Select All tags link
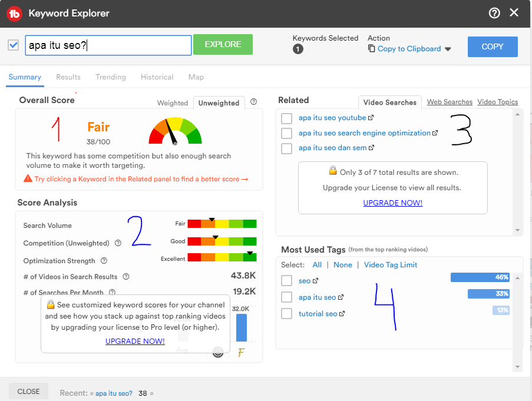Screen dimensions: 532x401 coord(317,265)
